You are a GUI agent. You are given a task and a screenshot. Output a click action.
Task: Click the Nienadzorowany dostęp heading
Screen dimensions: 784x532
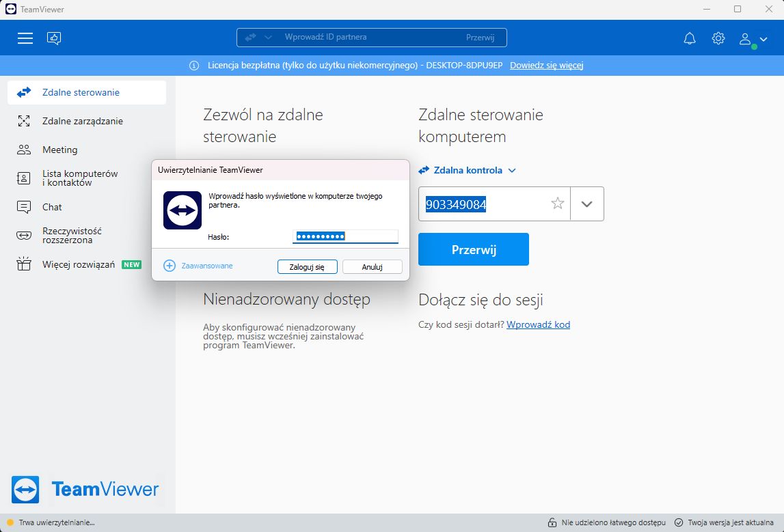[286, 300]
